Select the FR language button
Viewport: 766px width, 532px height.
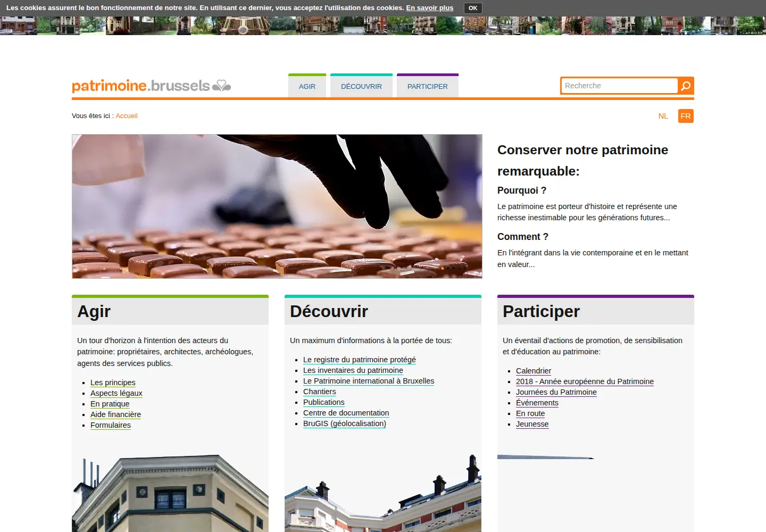pos(686,116)
